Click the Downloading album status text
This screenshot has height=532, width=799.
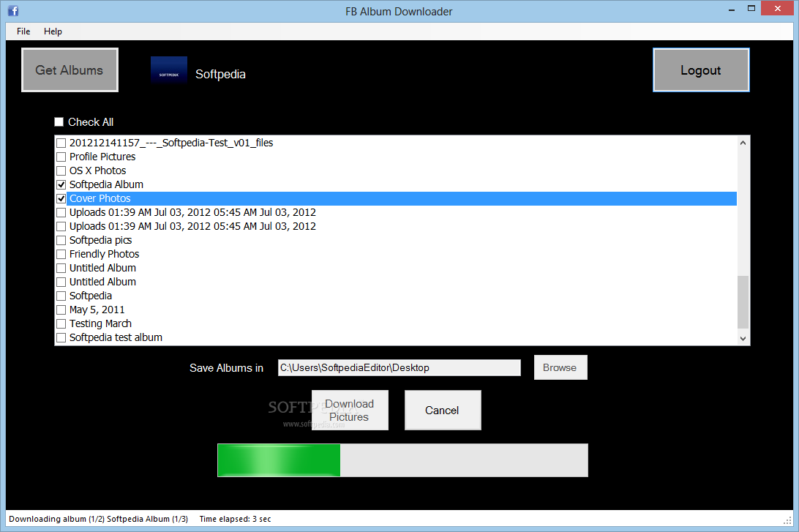pos(98,519)
